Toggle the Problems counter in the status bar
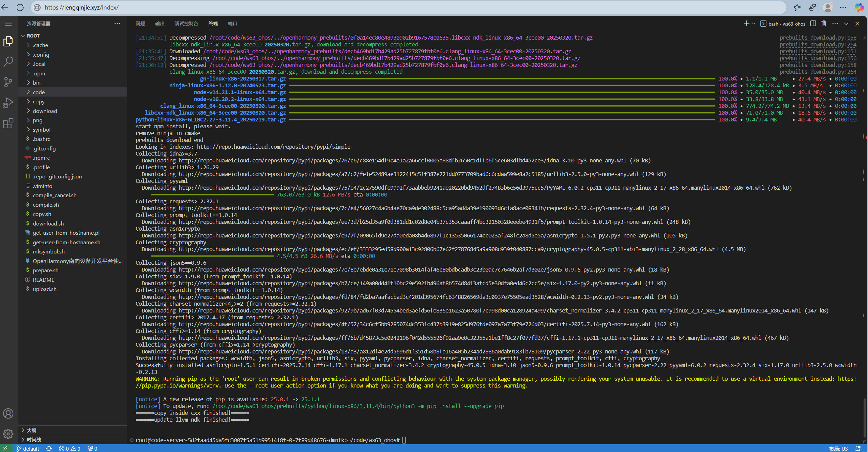The width and height of the screenshot is (868, 452). point(69,448)
